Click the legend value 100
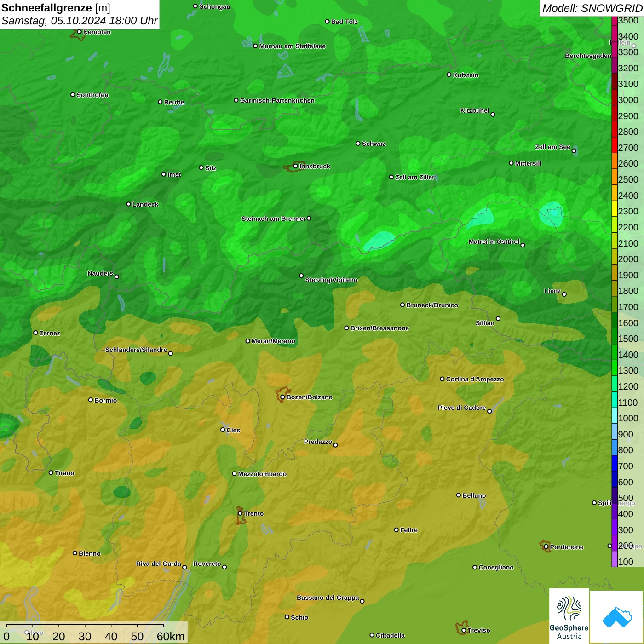This screenshot has height=644, width=644. 626,562
